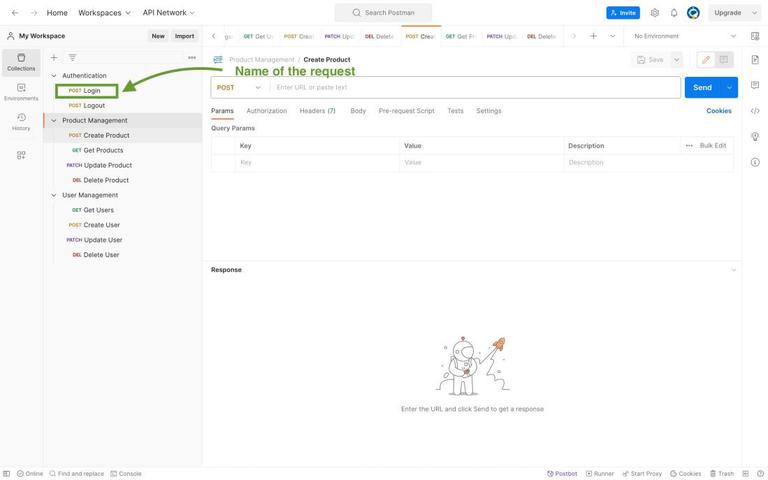Toggle the sidebar icon in status bar
The height and width of the screenshot is (480, 768).
7,474
